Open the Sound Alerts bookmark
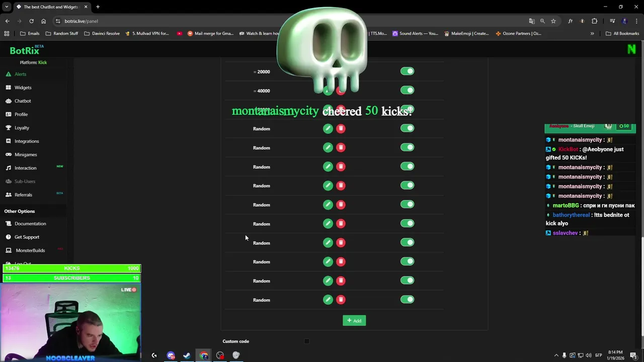The width and height of the screenshot is (644, 362). 415,34
